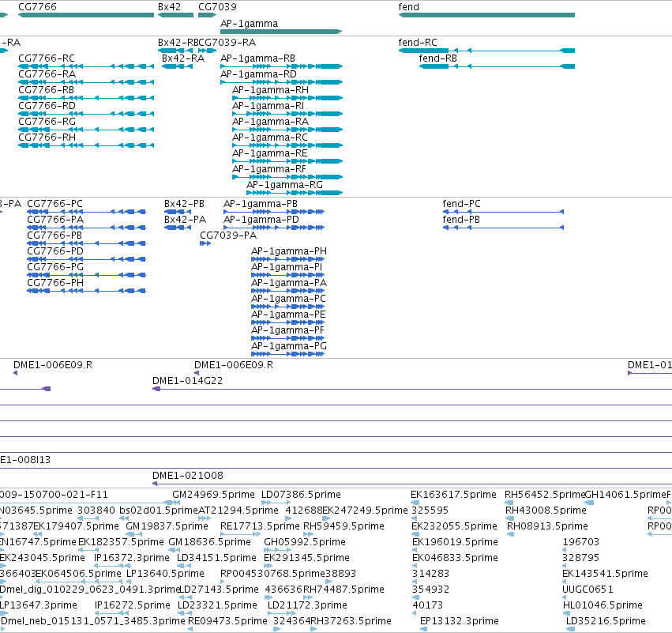This screenshot has height=633, width=672.
Task: Click the Bx42-RA transcript label
Action: click(x=183, y=58)
